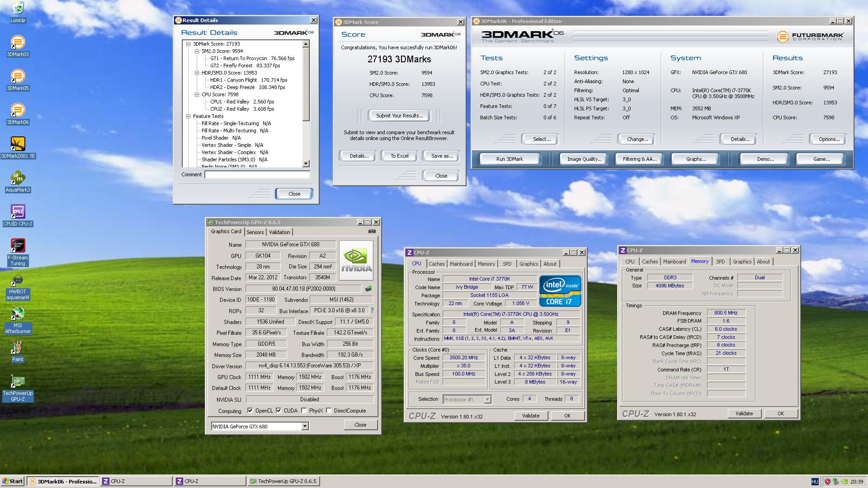
Task: Click Validate in the CPU-Z Memory window
Action: [744, 413]
